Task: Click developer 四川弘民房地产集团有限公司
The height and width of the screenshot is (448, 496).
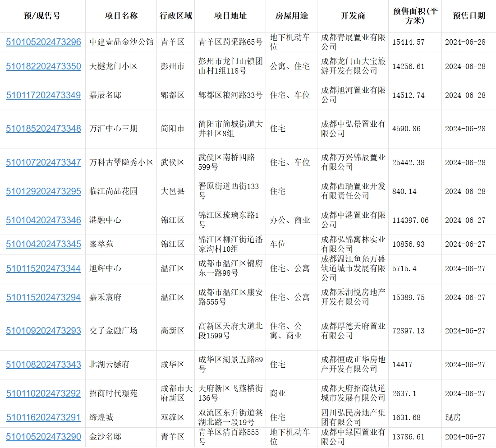Action: (353, 417)
